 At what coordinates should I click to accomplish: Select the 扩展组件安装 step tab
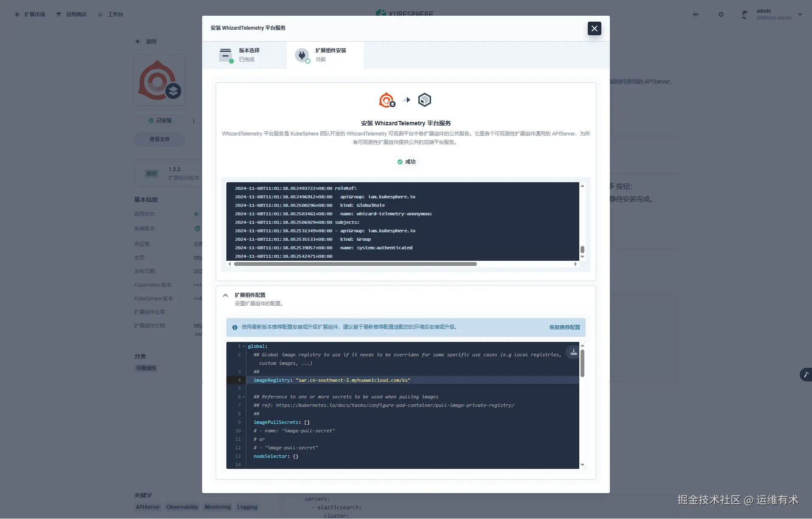click(x=325, y=55)
